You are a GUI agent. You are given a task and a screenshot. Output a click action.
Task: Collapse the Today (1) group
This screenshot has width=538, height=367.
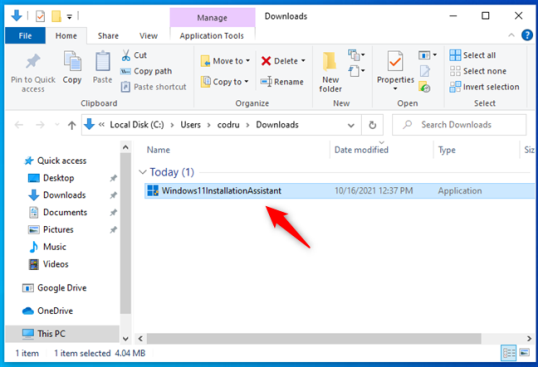[x=142, y=172]
